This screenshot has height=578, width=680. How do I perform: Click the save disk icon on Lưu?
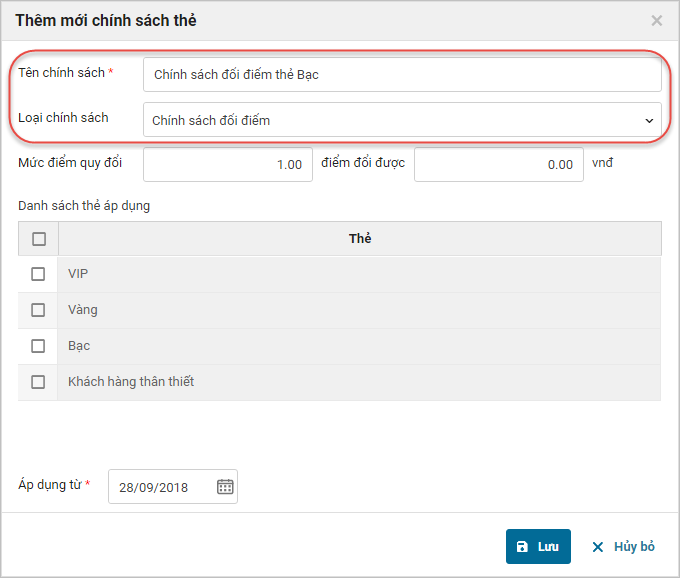point(522,546)
